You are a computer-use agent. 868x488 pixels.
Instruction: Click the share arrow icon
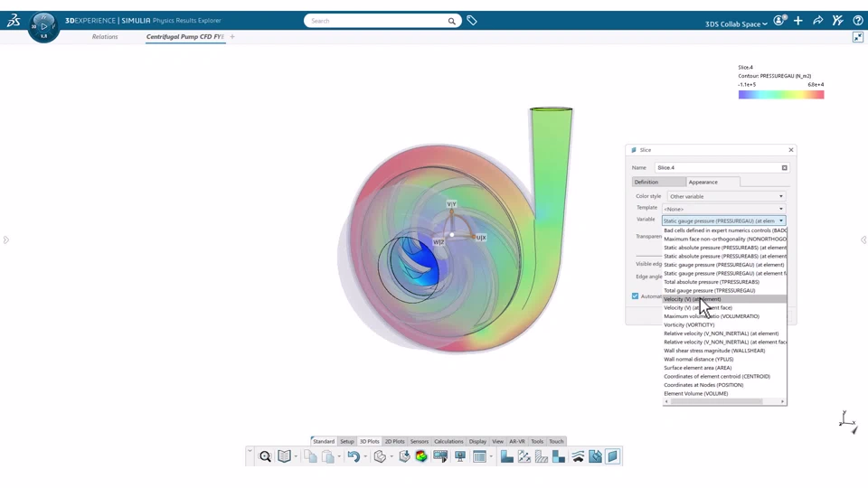818,21
